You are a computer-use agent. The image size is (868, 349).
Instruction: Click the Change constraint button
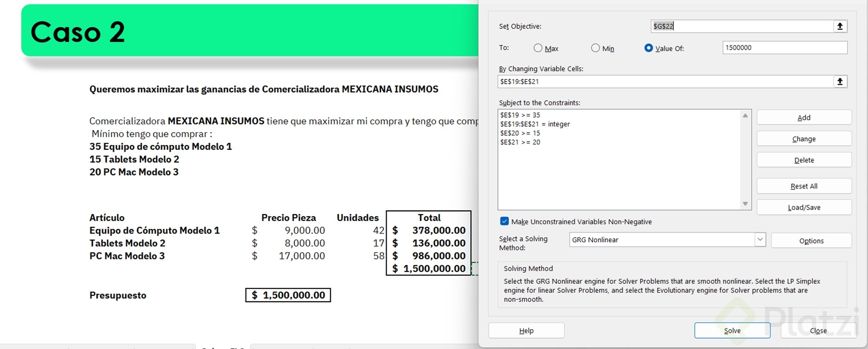pyautogui.click(x=804, y=139)
